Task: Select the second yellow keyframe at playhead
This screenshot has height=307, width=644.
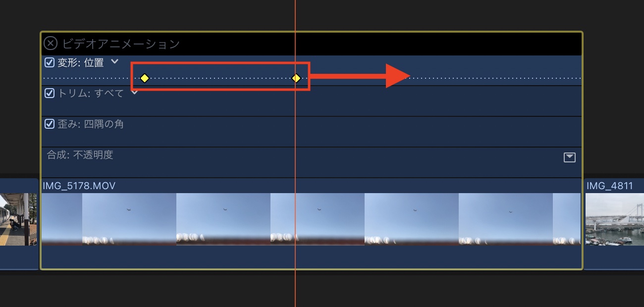Action: (296, 78)
